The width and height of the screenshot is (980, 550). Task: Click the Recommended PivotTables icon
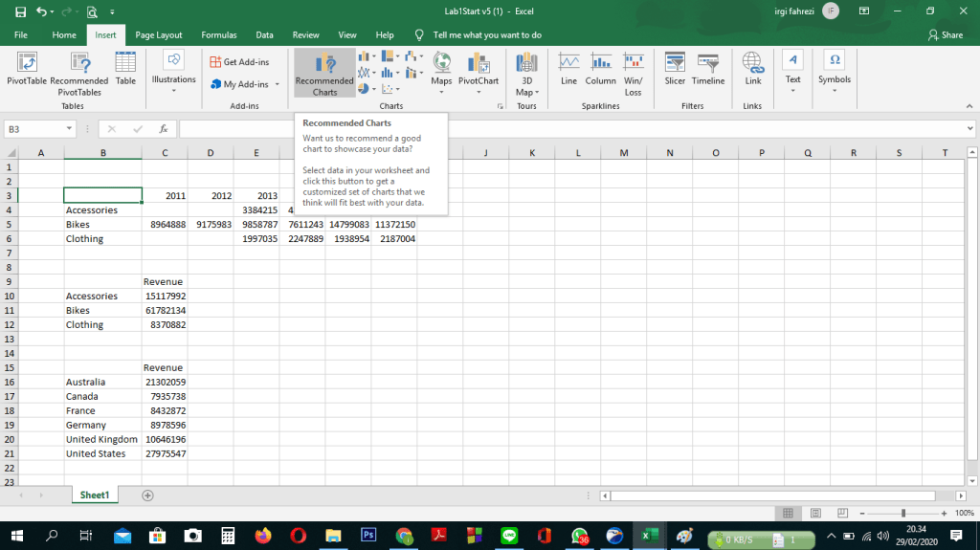(x=79, y=70)
